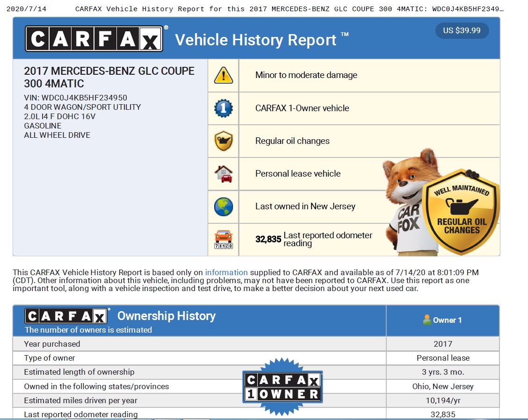
Task: Click the 32,835 odometer number in summary
Action: [268, 239]
